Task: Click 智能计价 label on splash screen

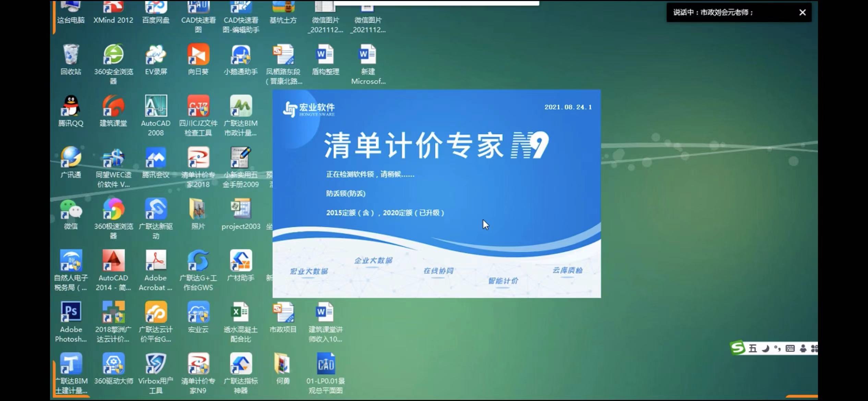Action: click(x=503, y=281)
